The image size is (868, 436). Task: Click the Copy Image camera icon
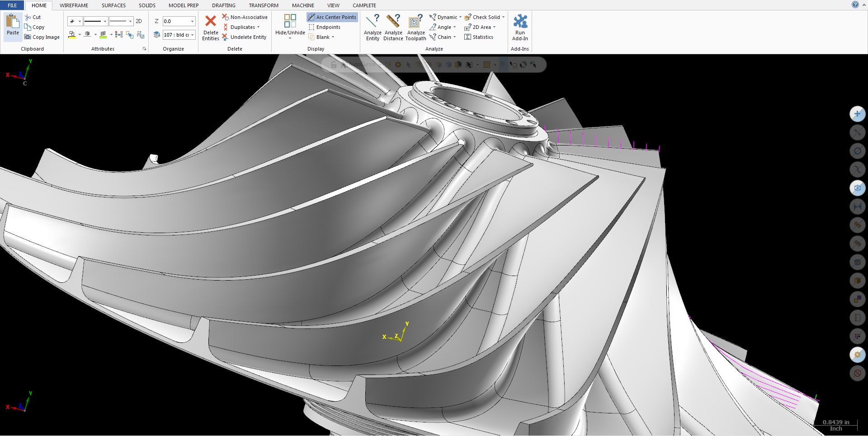click(28, 37)
